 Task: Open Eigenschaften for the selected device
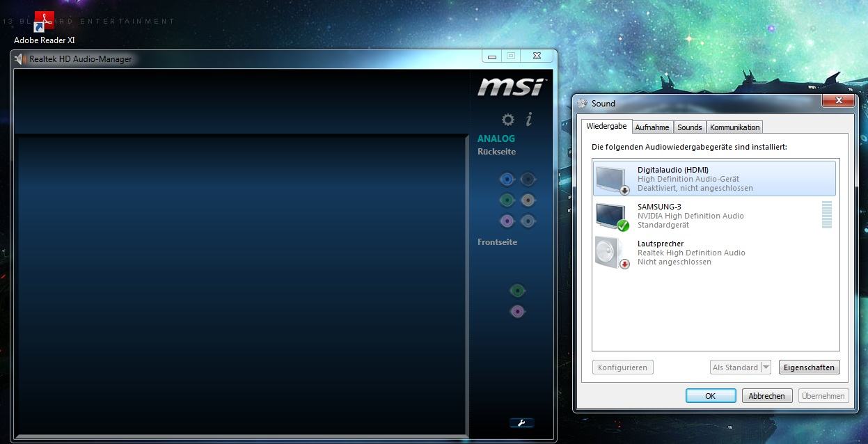pyautogui.click(x=809, y=367)
